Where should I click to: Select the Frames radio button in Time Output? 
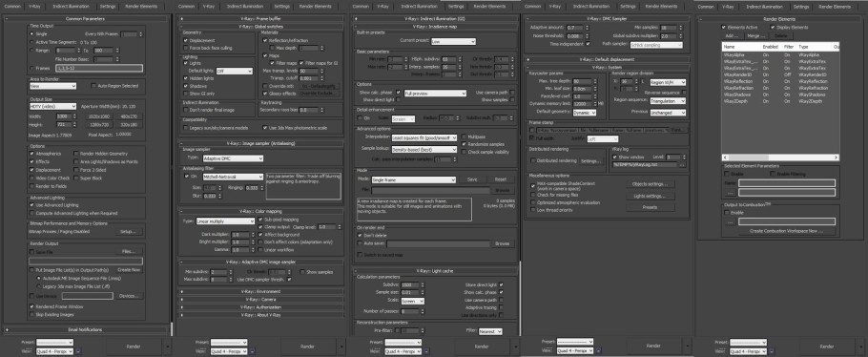pyautogui.click(x=31, y=68)
